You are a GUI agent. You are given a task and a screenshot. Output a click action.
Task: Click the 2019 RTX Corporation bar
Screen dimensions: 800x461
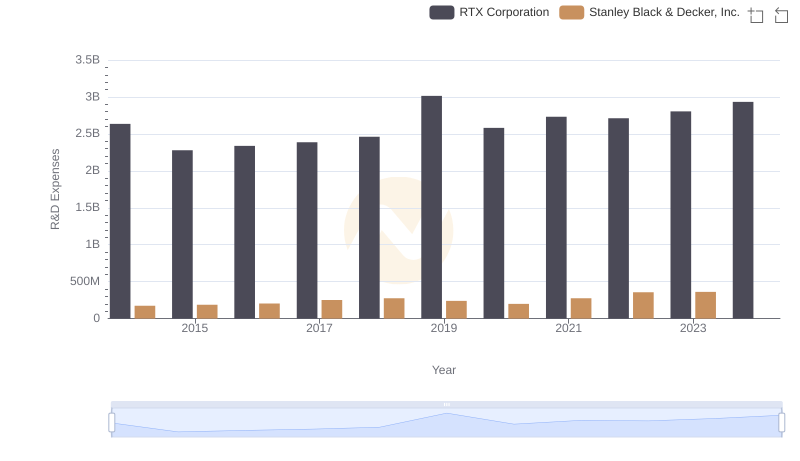click(x=432, y=207)
